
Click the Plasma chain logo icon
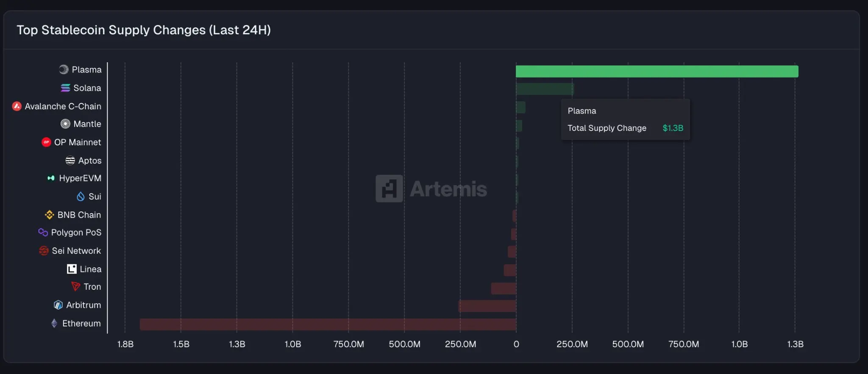pos(64,69)
